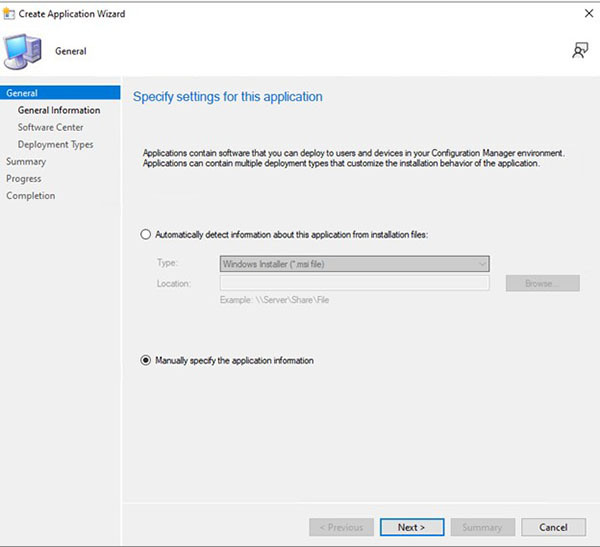The width and height of the screenshot is (600, 547).
Task: Select Manually specify the application information
Action: point(147,360)
